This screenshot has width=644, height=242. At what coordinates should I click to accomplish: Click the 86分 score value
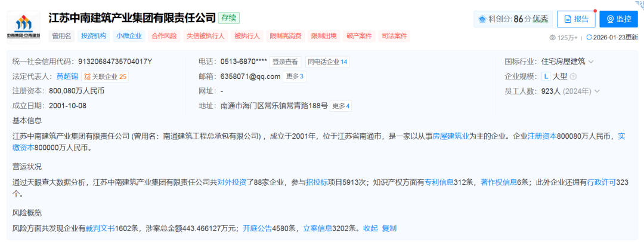pyautogui.click(x=522, y=19)
